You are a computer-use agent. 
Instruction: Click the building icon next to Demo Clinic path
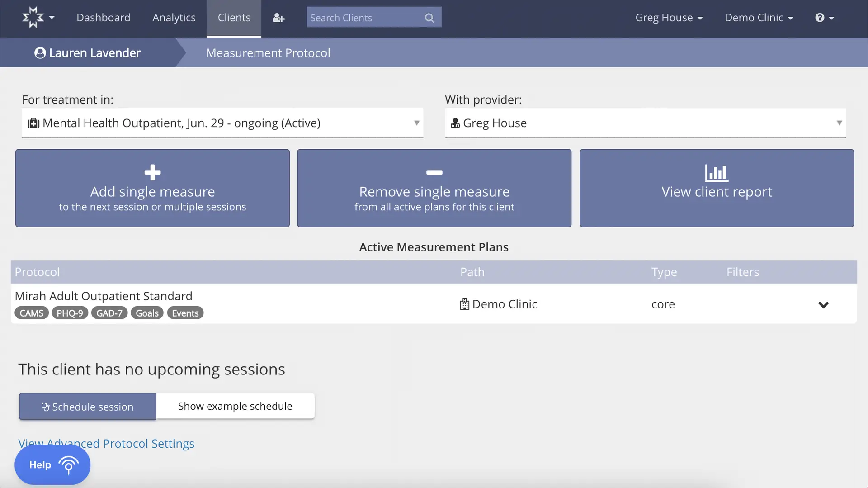point(465,304)
